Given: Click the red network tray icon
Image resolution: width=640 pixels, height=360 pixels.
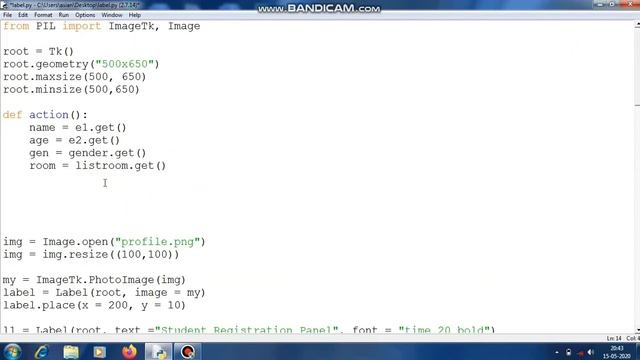Looking at the screenshot, I should click(580, 353).
